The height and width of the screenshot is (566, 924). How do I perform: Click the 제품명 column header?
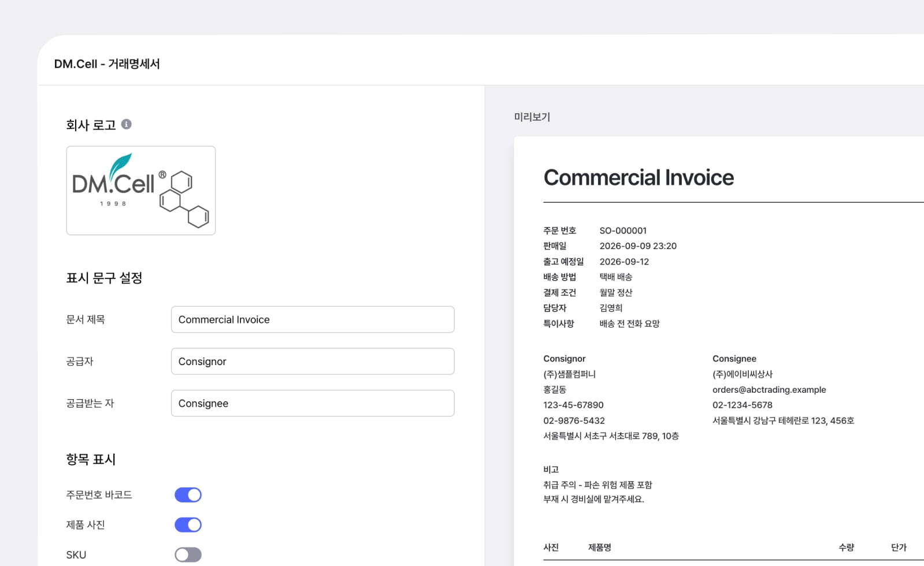click(x=599, y=548)
